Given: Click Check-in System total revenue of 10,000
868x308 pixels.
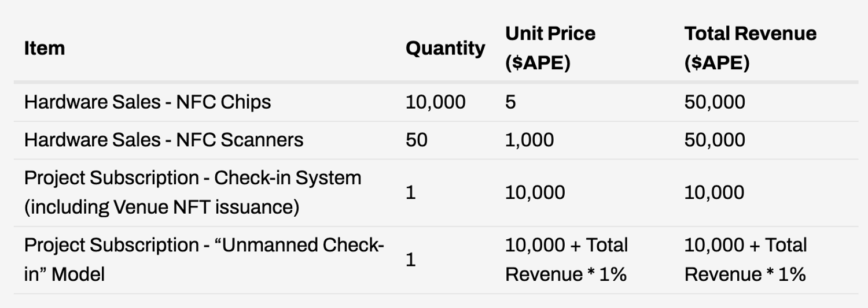Looking at the screenshot, I should (714, 192).
